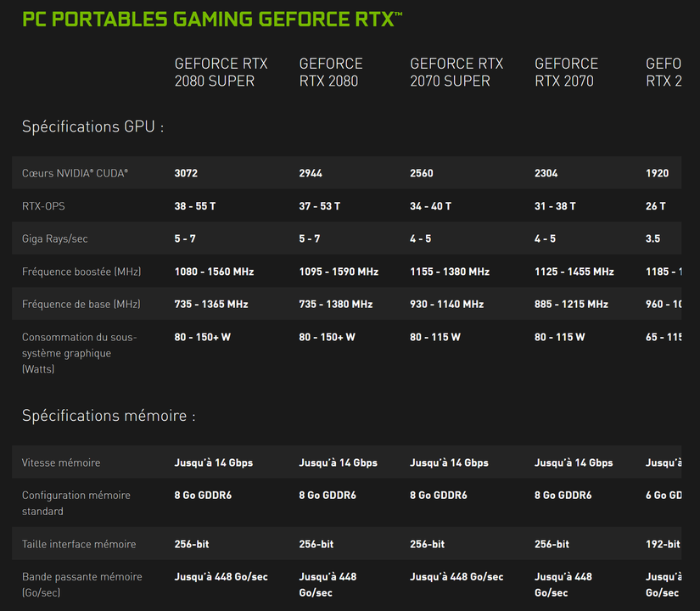Click the 192-bit interface value
This screenshot has height=611, width=700.
point(663,544)
